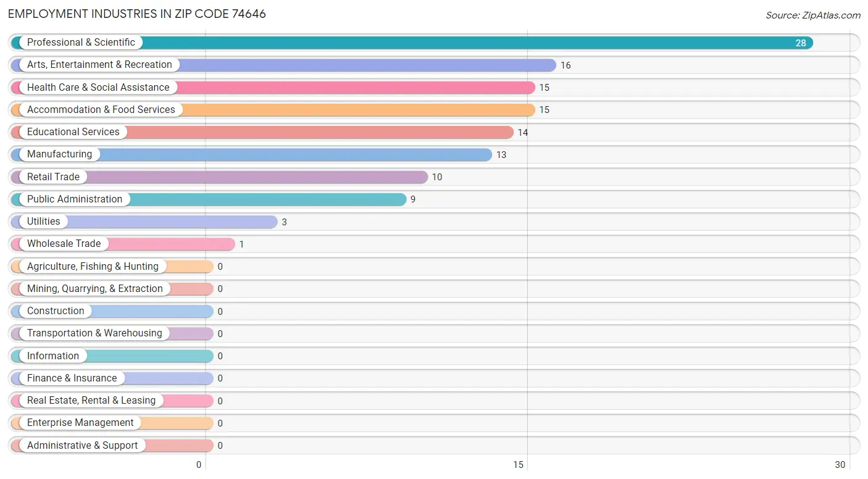Click the value 16 beside Arts bar
The image size is (868, 479).
click(x=565, y=65)
